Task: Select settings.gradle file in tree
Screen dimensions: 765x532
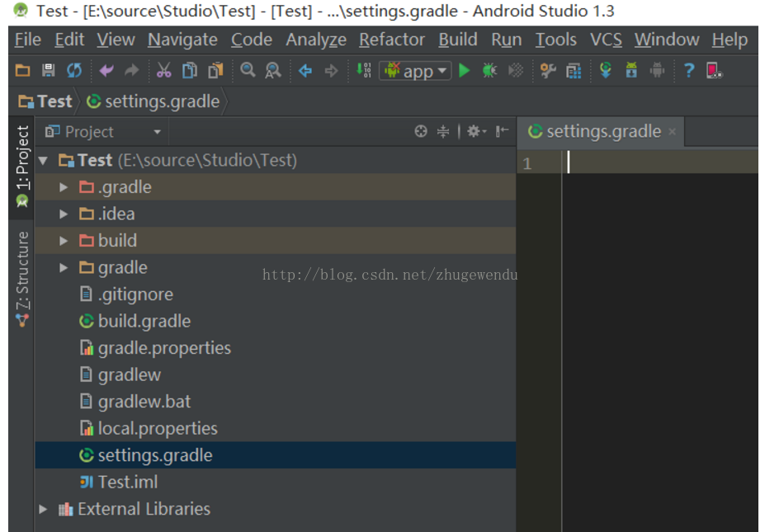Action: [276, 455]
